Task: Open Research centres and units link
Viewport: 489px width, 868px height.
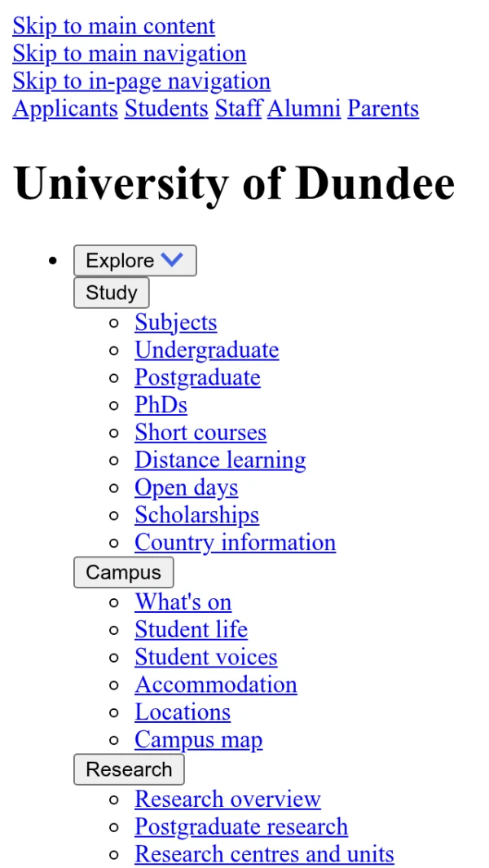Action: coord(265,854)
